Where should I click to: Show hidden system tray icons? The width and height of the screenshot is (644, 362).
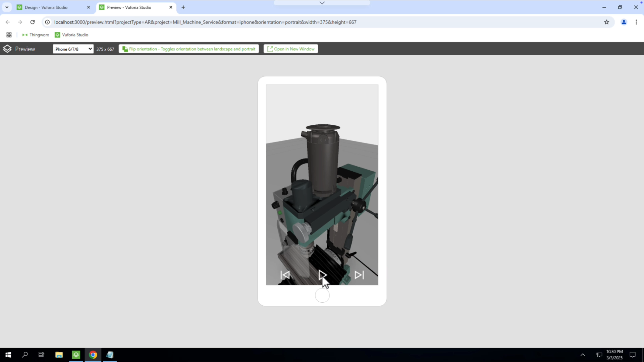583,355
